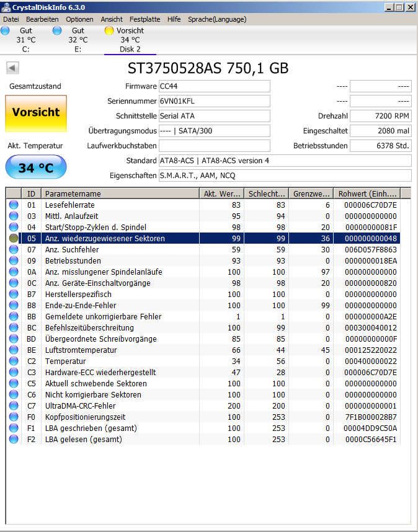
Task: Click the CrystalDiskInfo title bar app icon
Action: (6, 7)
